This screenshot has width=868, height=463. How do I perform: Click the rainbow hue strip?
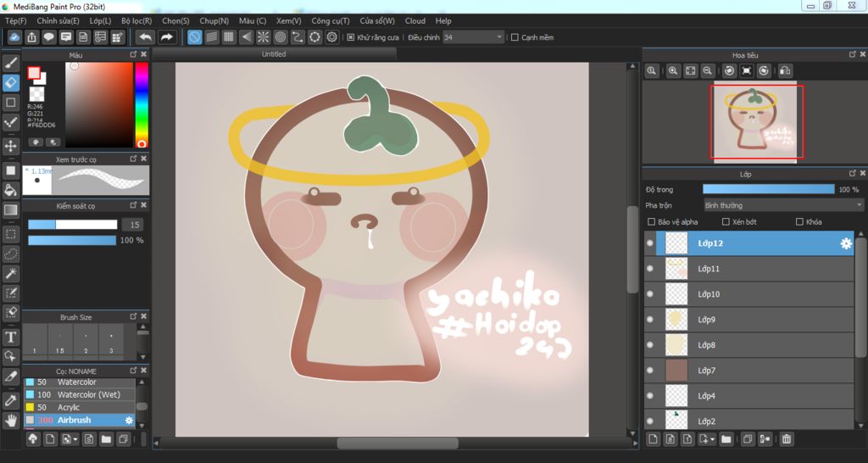(x=142, y=104)
